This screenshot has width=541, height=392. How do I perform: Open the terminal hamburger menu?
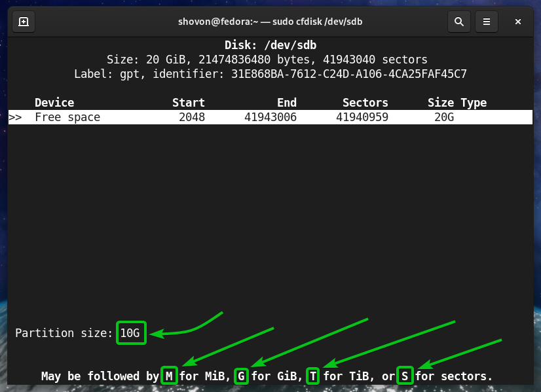[487, 22]
